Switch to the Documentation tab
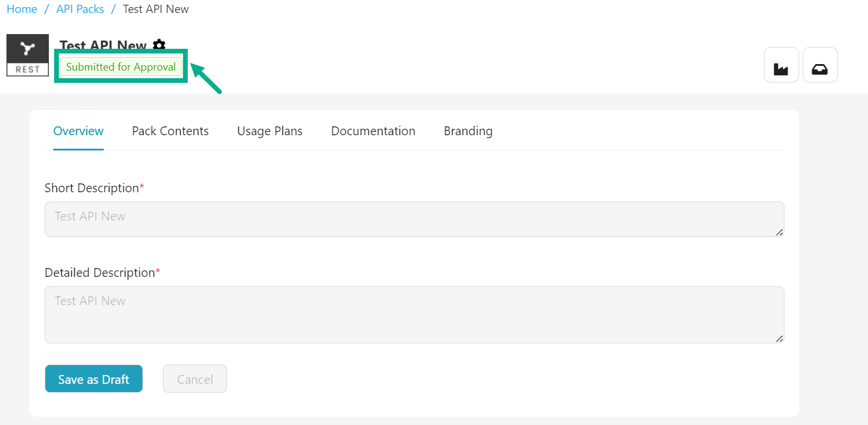 click(x=373, y=131)
